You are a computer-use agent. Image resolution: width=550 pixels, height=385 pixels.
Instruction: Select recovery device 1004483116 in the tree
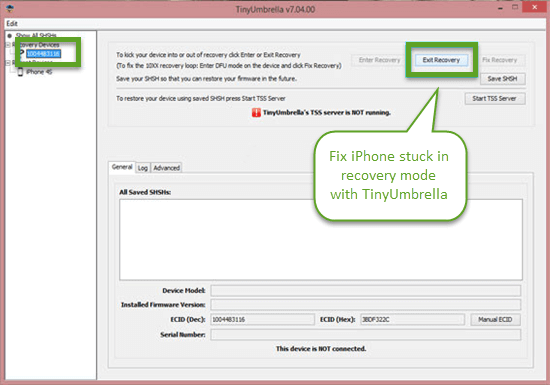click(43, 54)
